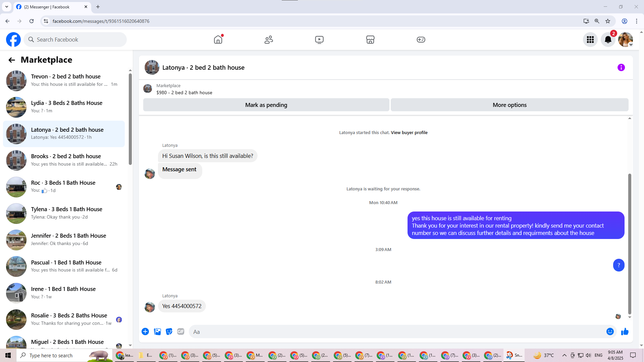Open the Gaming controller icon
Screen dimensions: 644x362
coord(421,40)
